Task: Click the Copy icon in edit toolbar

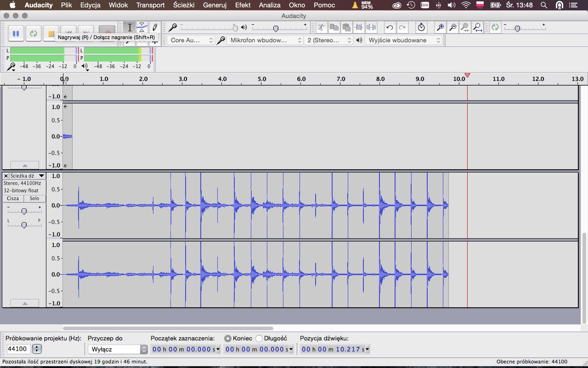Action: point(334,27)
